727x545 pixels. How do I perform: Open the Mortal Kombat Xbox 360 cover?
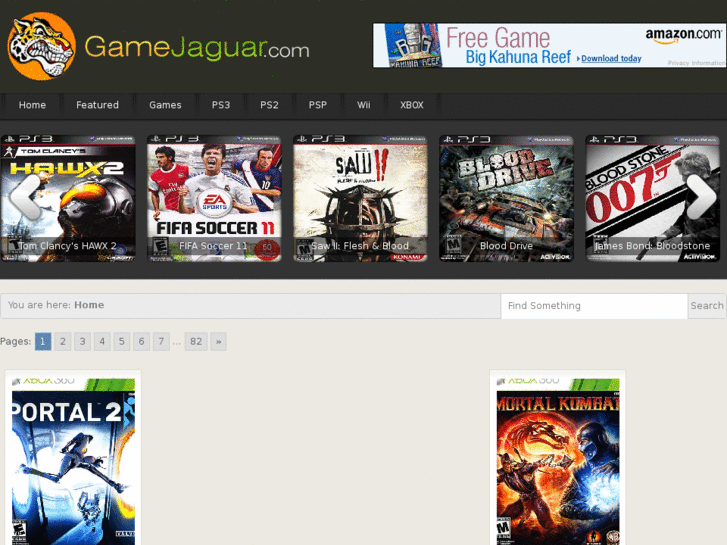[x=558, y=462]
